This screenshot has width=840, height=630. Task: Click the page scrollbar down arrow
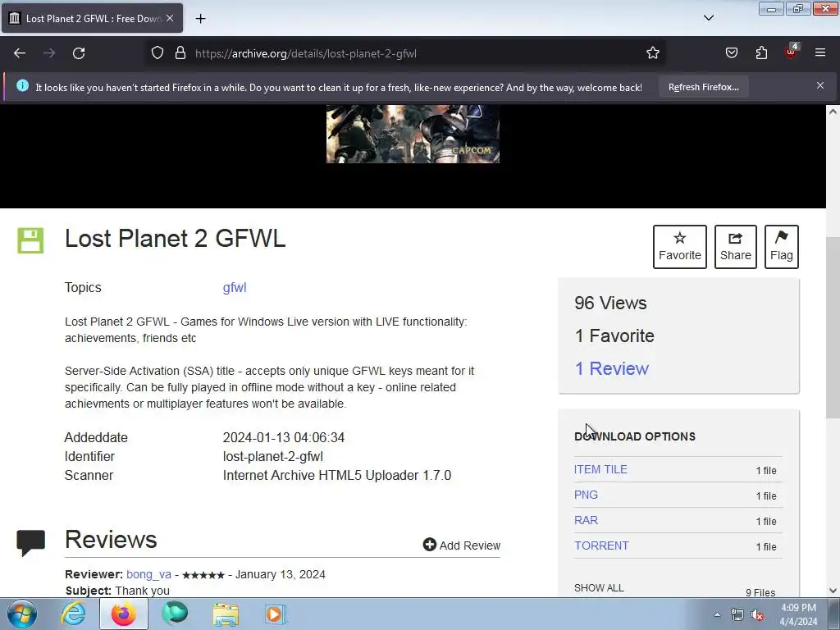833,591
